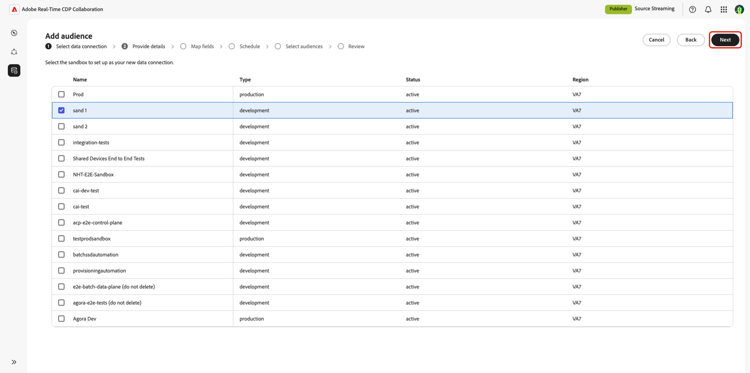750x373 pixels.
Task: Click the Region column header
Action: coord(580,79)
